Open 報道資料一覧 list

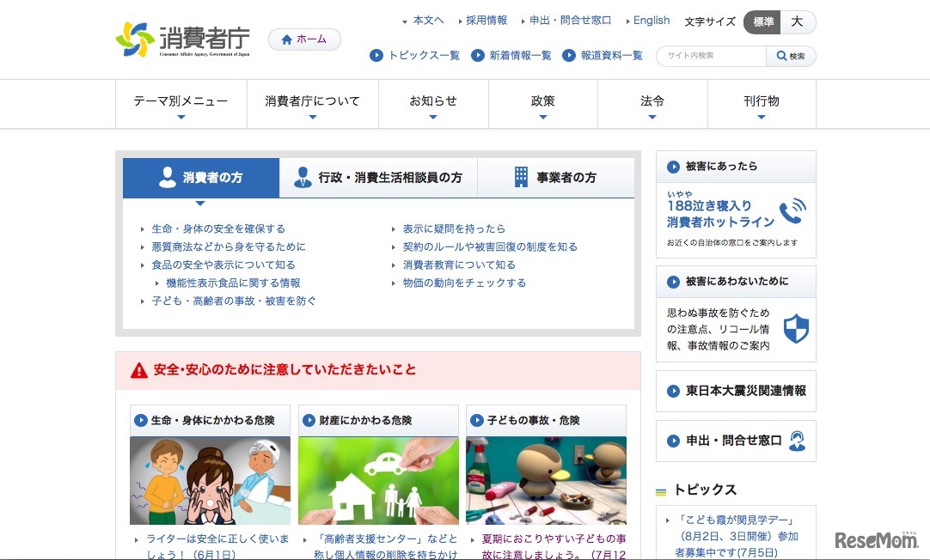pos(611,55)
